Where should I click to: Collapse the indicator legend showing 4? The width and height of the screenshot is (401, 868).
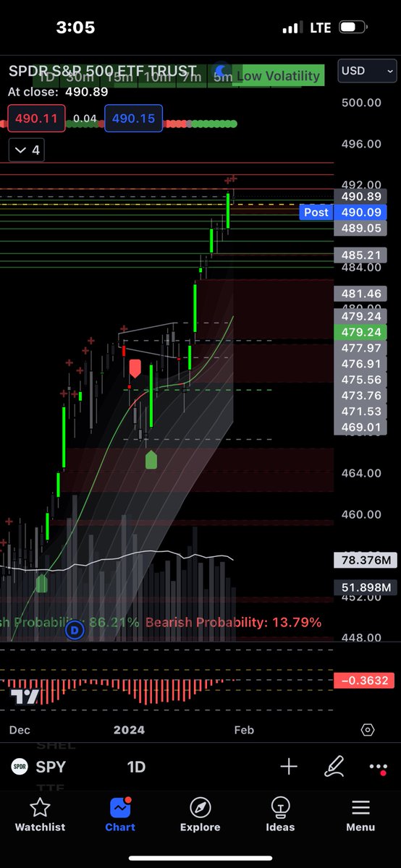point(27,150)
